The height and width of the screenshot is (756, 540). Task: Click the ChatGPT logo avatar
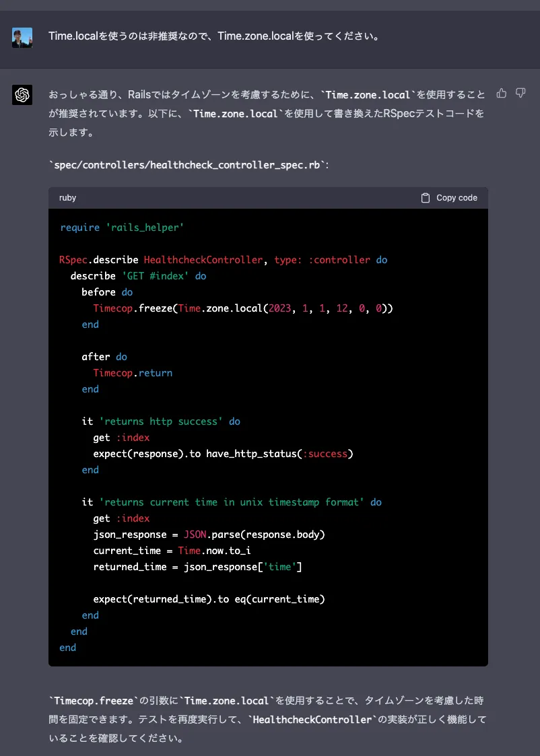(x=22, y=96)
